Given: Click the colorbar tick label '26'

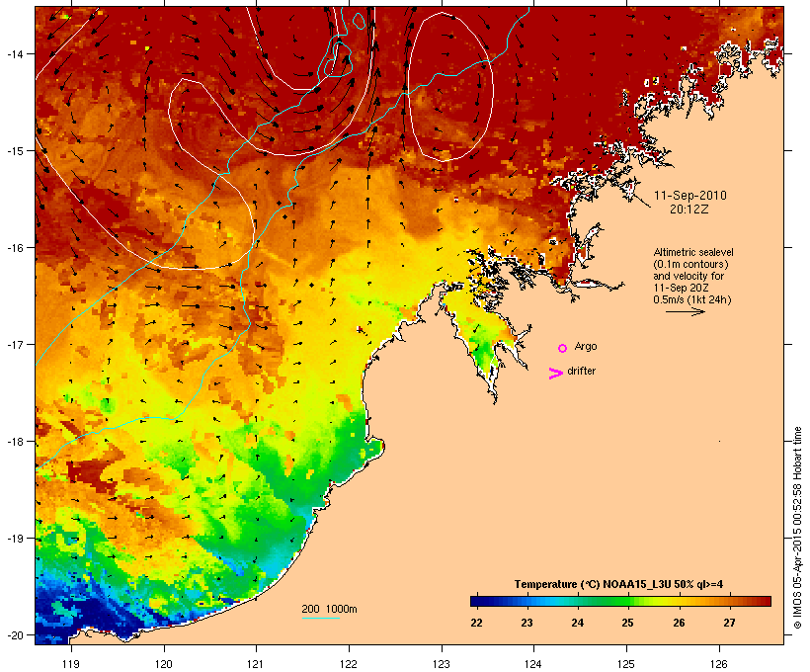Looking at the screenshot, I should click(x=679, y=623).
